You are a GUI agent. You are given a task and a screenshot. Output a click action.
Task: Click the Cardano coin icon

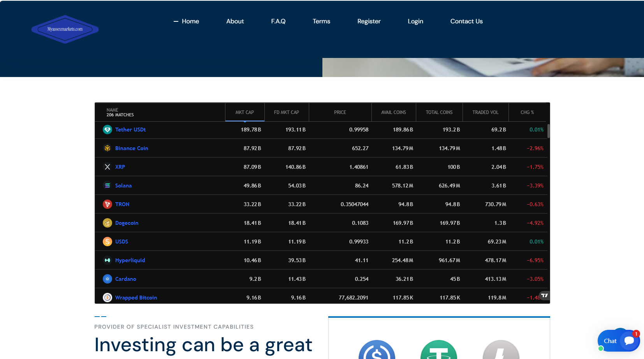coord(107,279)
